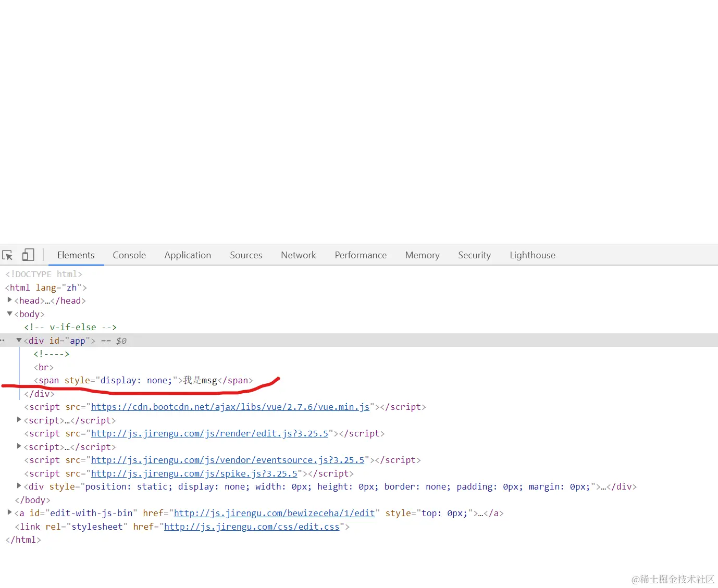Open the Application tab

tap(188, 255)
